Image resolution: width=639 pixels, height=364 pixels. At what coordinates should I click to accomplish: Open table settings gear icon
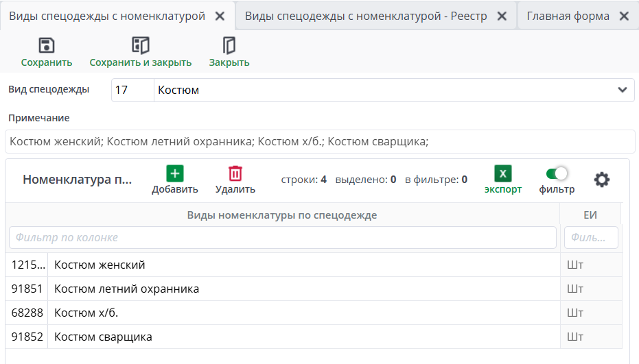[x=602, y=180]
